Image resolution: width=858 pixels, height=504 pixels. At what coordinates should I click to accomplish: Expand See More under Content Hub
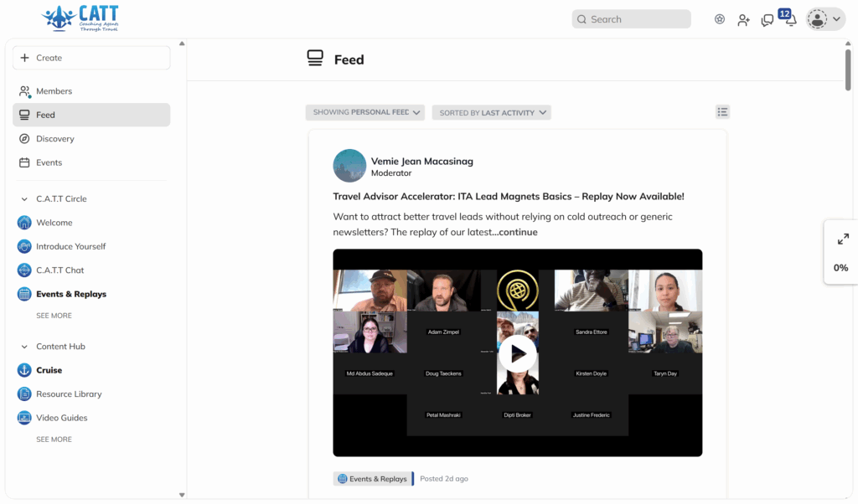[x=54, y=440]
